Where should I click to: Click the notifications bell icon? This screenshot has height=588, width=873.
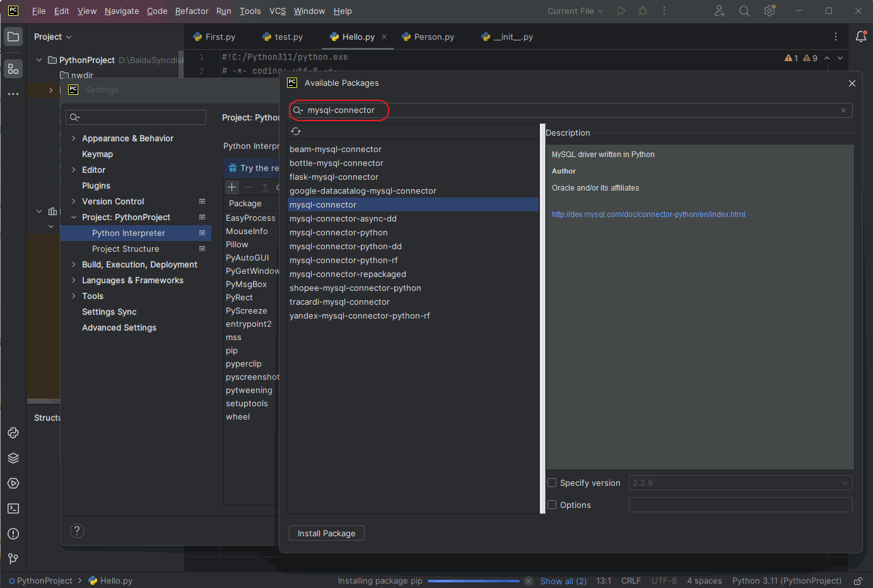[861, 37]
